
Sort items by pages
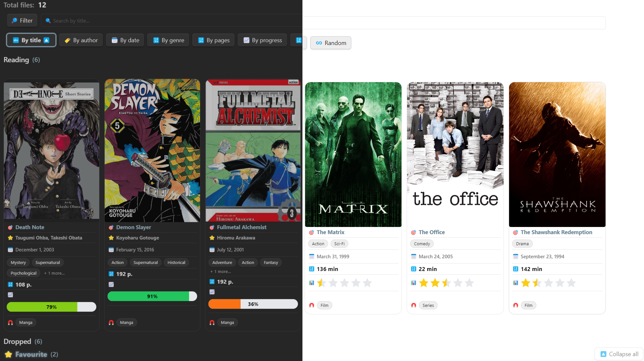(x=213, y=40)
